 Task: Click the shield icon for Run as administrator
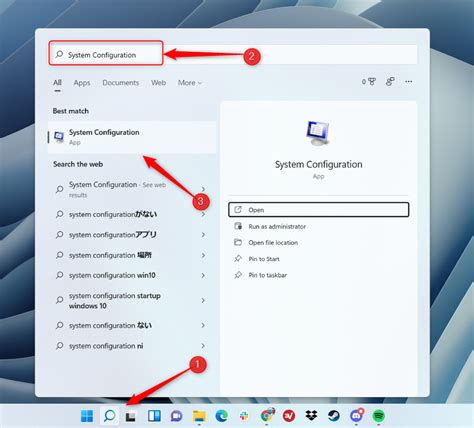(238, 226)
